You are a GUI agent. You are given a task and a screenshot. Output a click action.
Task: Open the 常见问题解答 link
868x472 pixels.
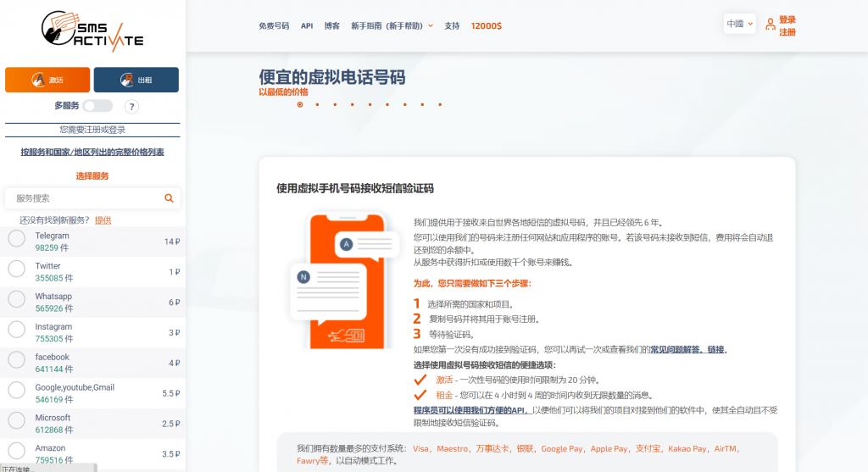(687, 350)
